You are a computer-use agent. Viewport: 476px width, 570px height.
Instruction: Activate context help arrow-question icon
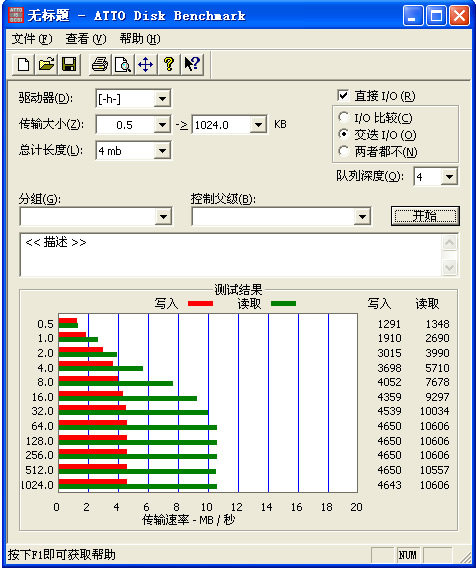click(x=192, y=65)
